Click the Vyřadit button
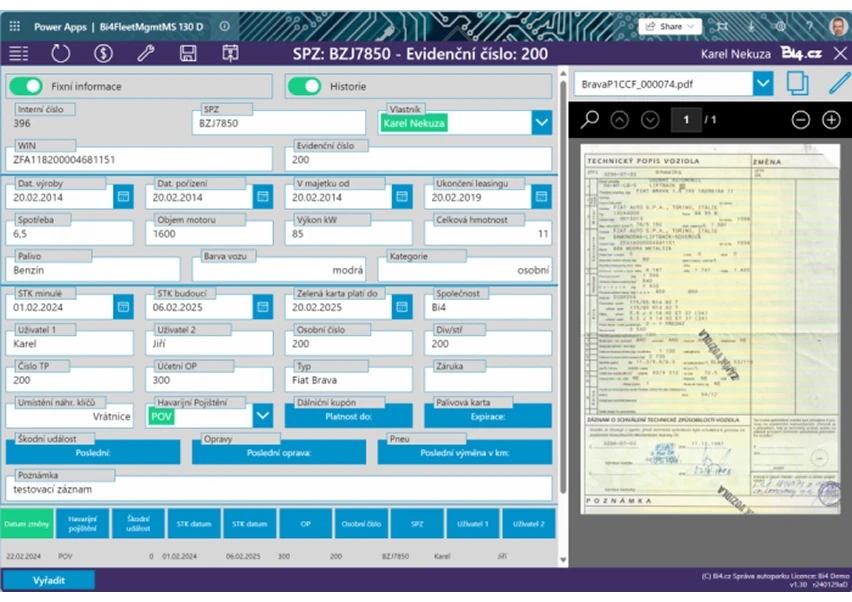The image size is (852, 602). [49, 580]
